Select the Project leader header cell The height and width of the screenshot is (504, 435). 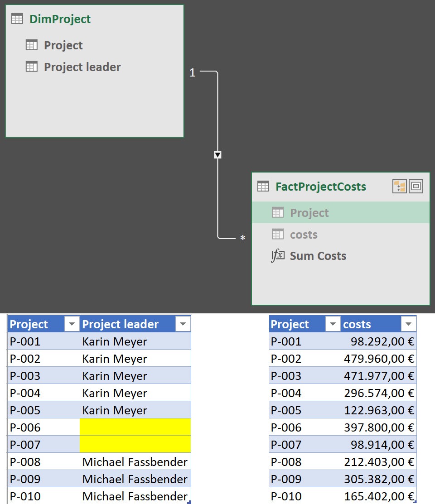pyautogui.click(x=119, y=324)
